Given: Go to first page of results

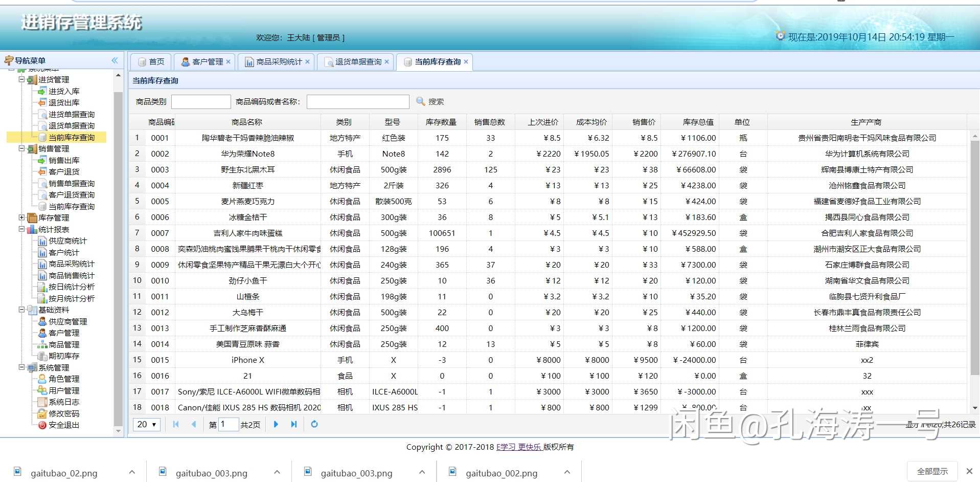Looking at the screenshot, I should coord(176,424).
